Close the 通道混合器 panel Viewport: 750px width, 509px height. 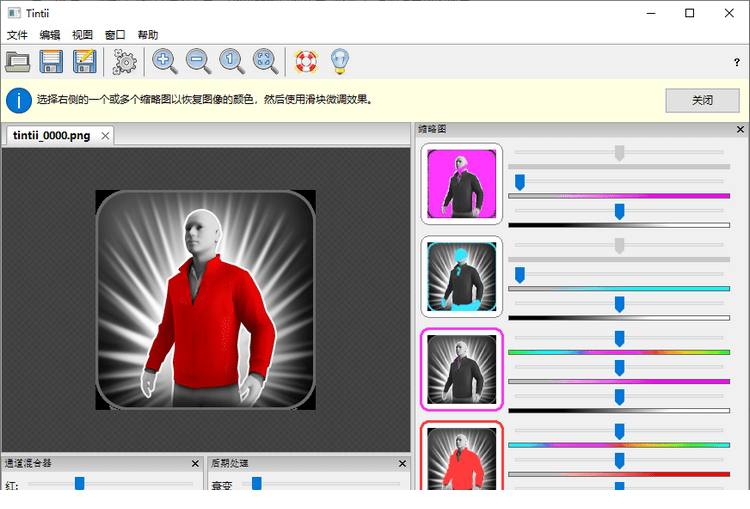pyautogui.click(x=195, y=464)
